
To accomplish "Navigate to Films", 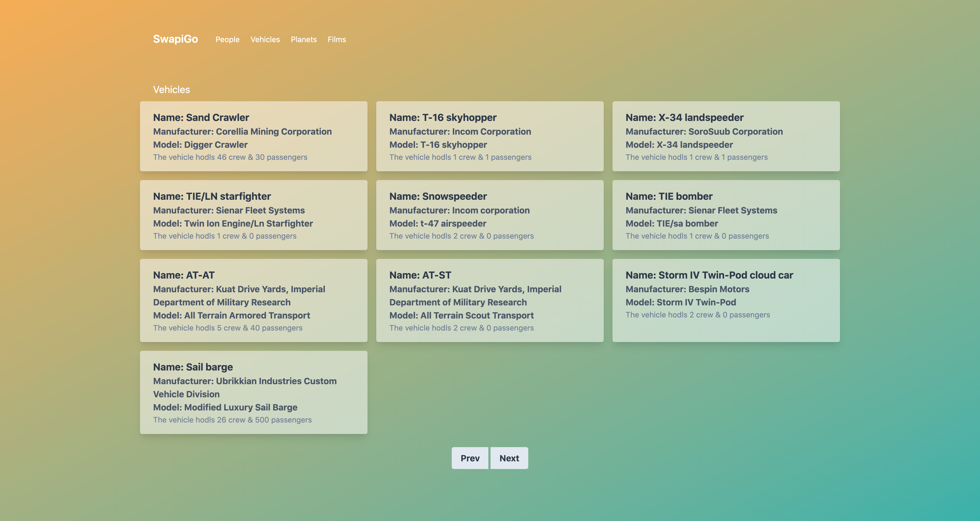I will point(337,39).
